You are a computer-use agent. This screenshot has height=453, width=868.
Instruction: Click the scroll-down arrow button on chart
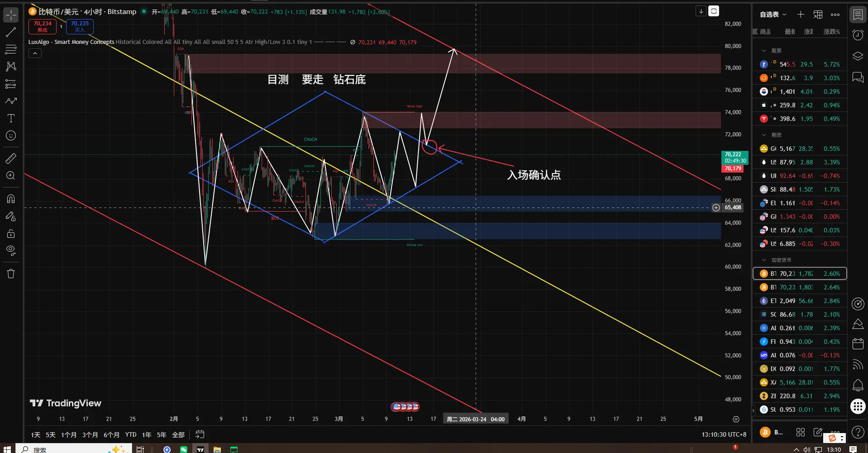tap(701, 11)
